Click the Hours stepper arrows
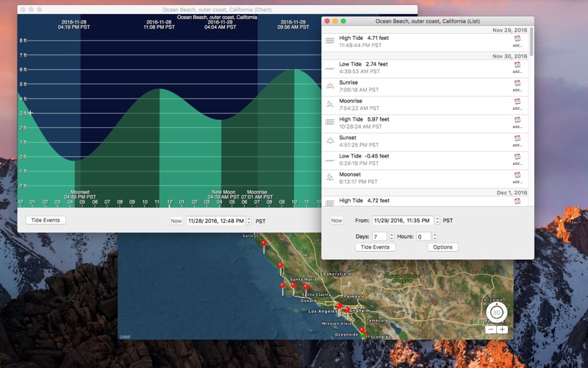 point(434,236)
